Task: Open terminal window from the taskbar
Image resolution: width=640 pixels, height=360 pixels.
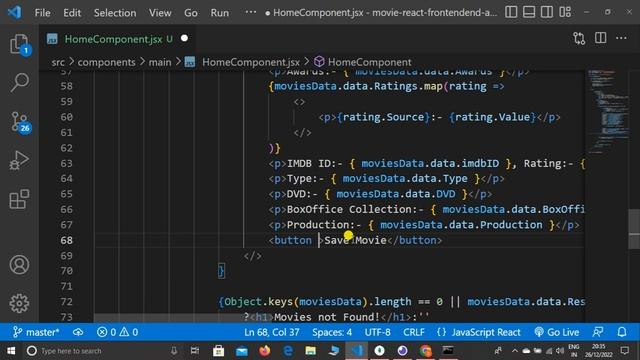Action: [448, 351]
